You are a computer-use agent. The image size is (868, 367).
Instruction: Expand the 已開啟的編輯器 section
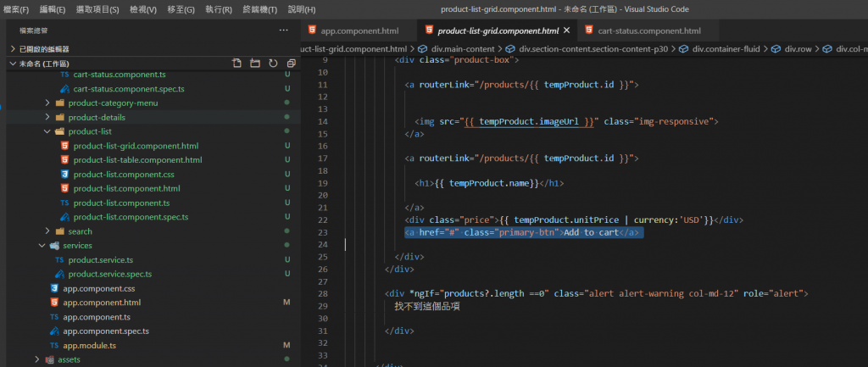coord(44,49)
